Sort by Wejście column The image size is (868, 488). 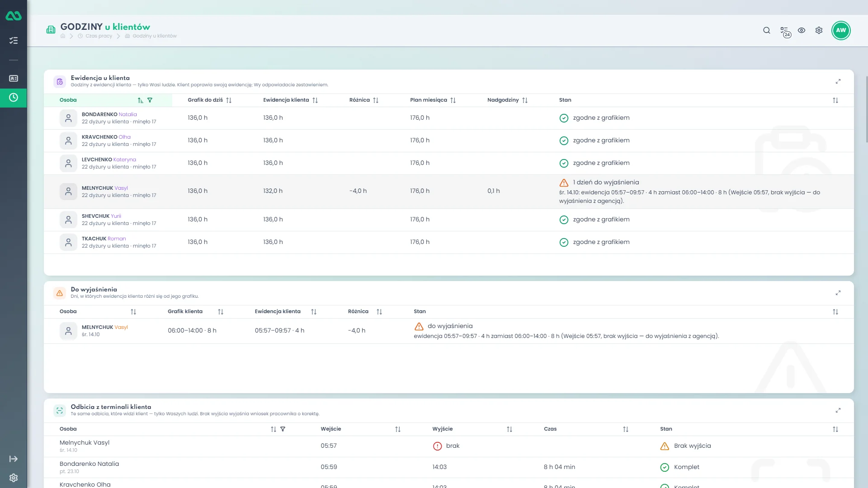398,429
